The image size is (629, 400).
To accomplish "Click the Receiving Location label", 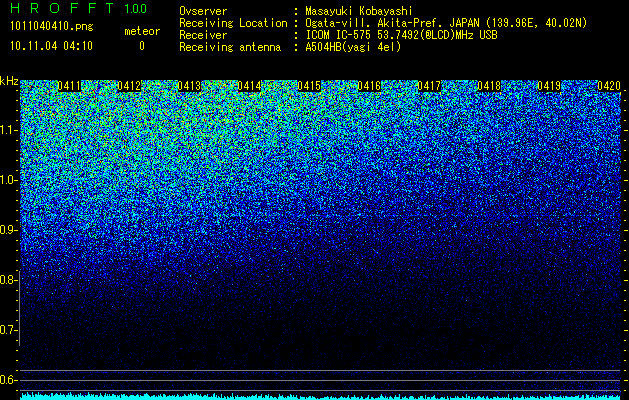I will tap(233, 23).
